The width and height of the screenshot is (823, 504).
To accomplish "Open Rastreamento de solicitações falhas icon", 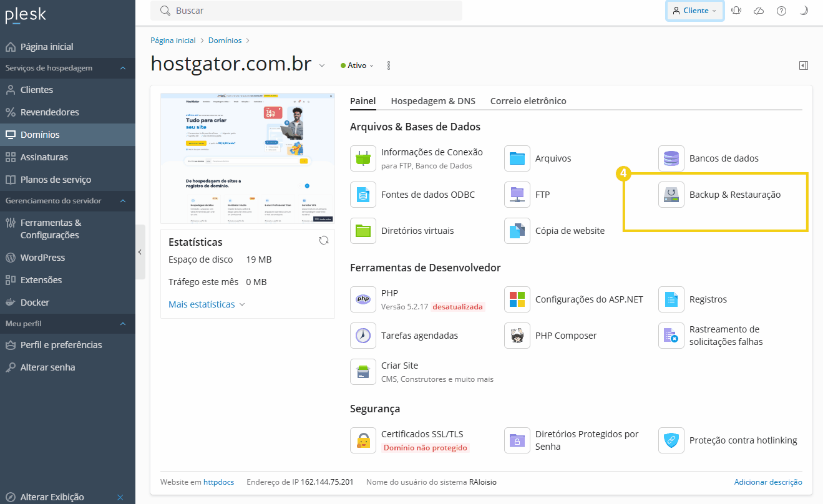I will coord(671,336).
